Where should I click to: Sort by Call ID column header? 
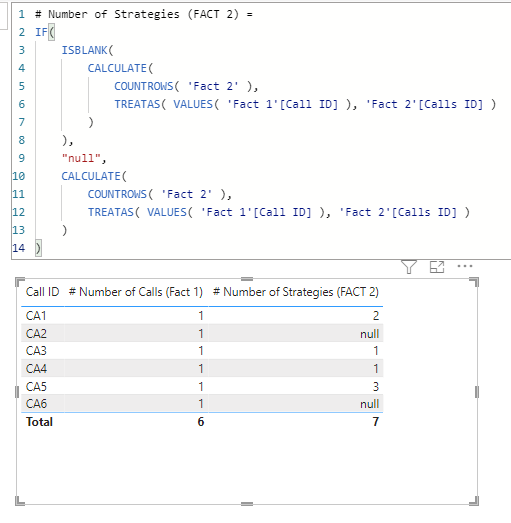click(x=42, y=292)
